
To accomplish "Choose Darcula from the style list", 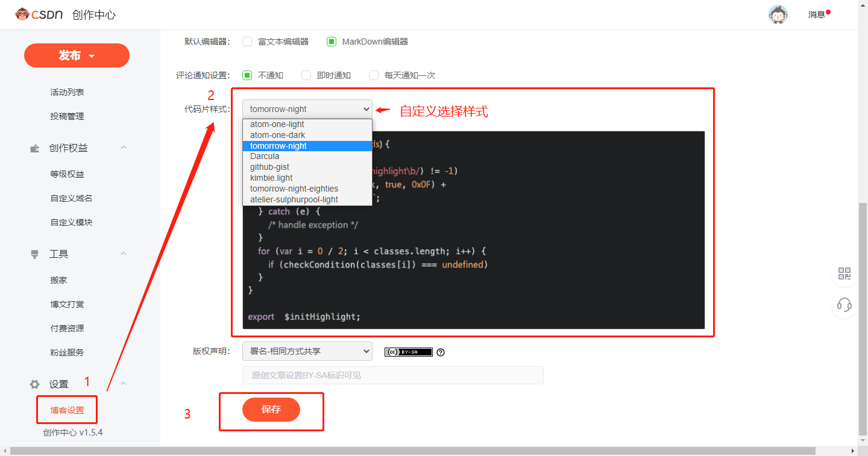I will pyautogui.click(x=264, y=156).
